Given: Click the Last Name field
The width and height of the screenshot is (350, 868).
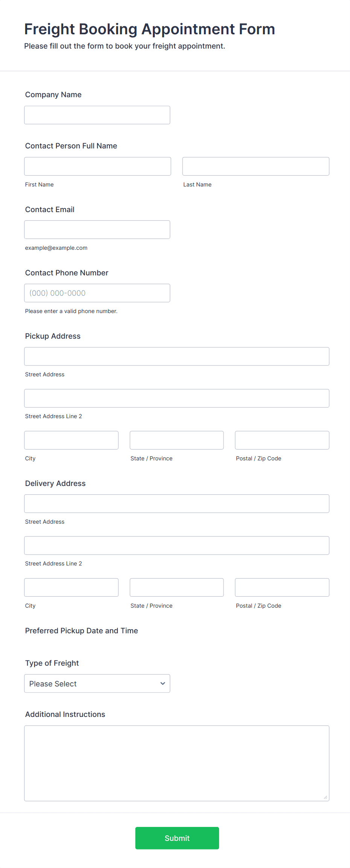Looking at the screenshot, I should tap(256, 166).
